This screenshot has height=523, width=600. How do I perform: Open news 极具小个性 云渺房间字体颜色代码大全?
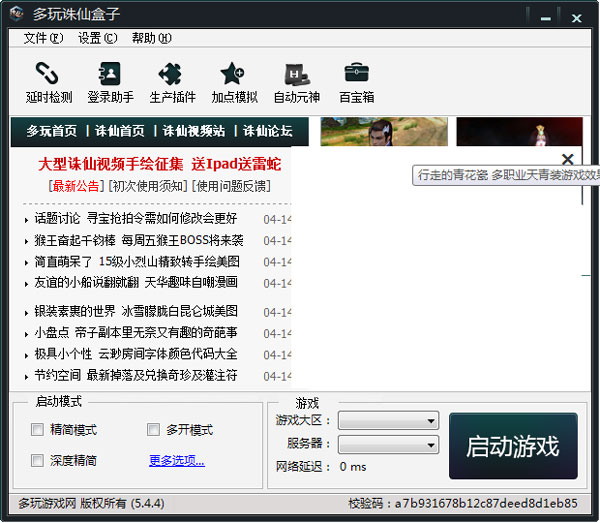click(x=136, y=354)
